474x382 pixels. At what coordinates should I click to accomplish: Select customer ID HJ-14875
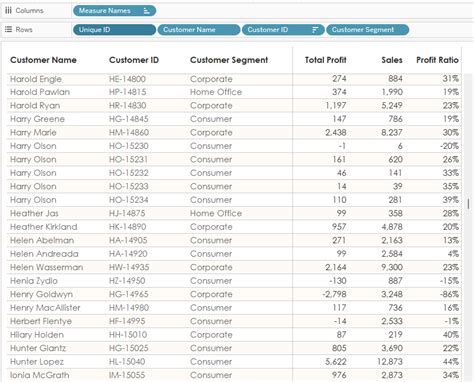click(127, 213)
